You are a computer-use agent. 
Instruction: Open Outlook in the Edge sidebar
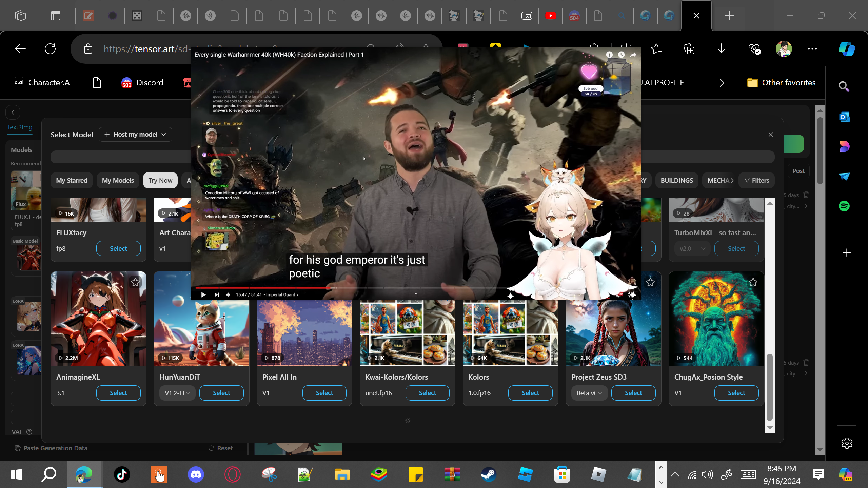point(844,117)
